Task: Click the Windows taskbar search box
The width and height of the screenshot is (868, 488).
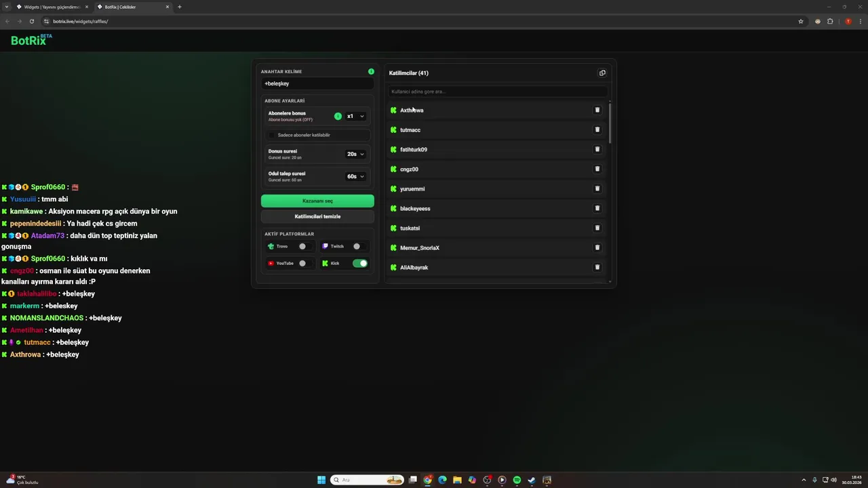Action: tap(368, 480)
